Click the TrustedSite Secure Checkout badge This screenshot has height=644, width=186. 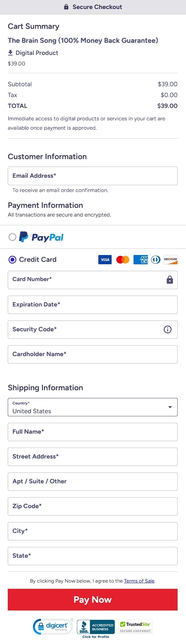(135, 627)
